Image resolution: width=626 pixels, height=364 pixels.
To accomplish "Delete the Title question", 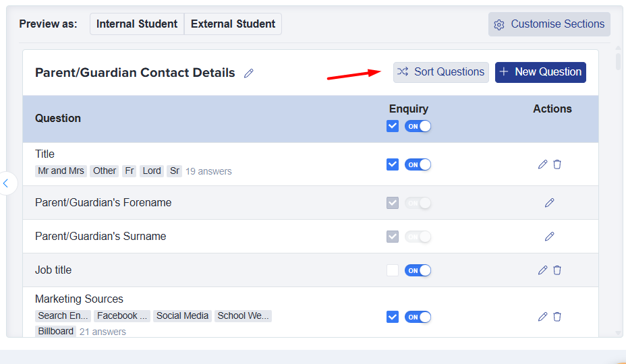I will [x=557, y=164].
